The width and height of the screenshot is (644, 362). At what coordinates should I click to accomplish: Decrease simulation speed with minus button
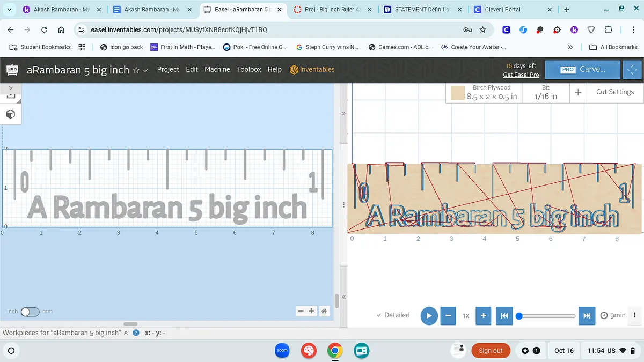[x=448, y=315]
